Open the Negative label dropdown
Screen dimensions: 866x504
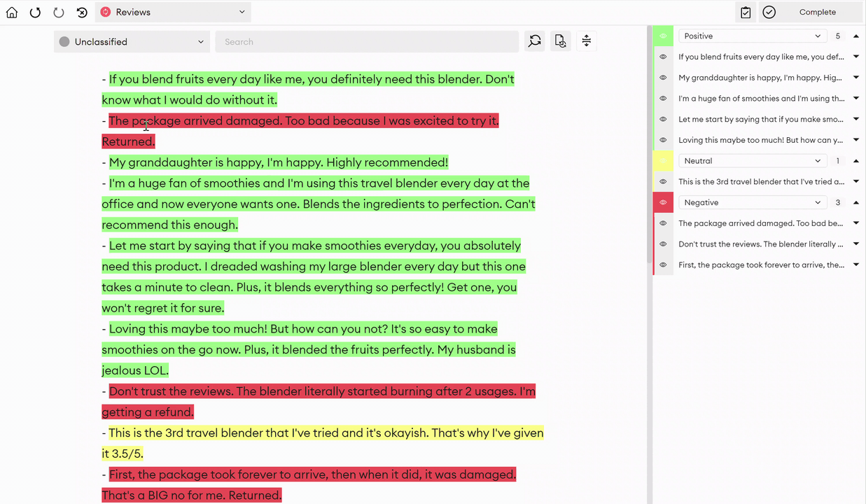pyautogui.click(x=753, y=202)
